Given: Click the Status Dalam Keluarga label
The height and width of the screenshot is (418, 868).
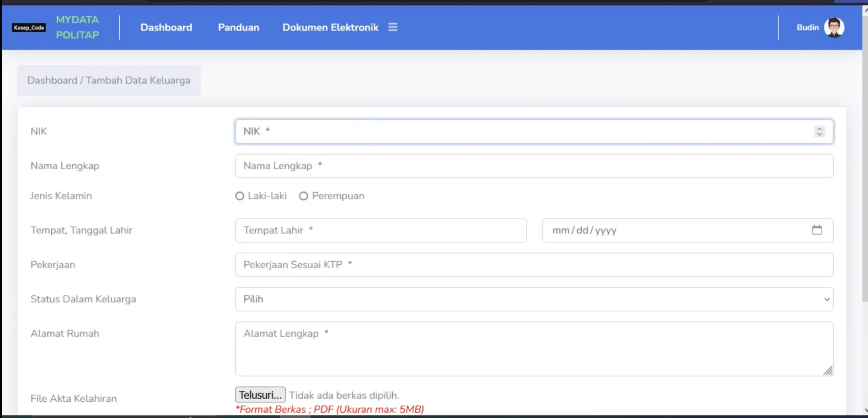Looking at the screenshot, I should coord(83,299).
